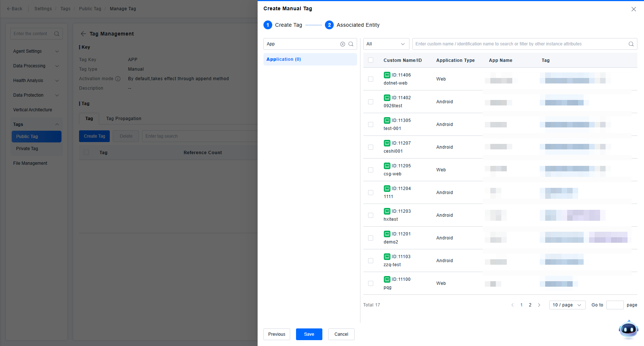644x346 pixels.
Task: Go to next page arrow in pagination
Action: (x=539, y=305)
